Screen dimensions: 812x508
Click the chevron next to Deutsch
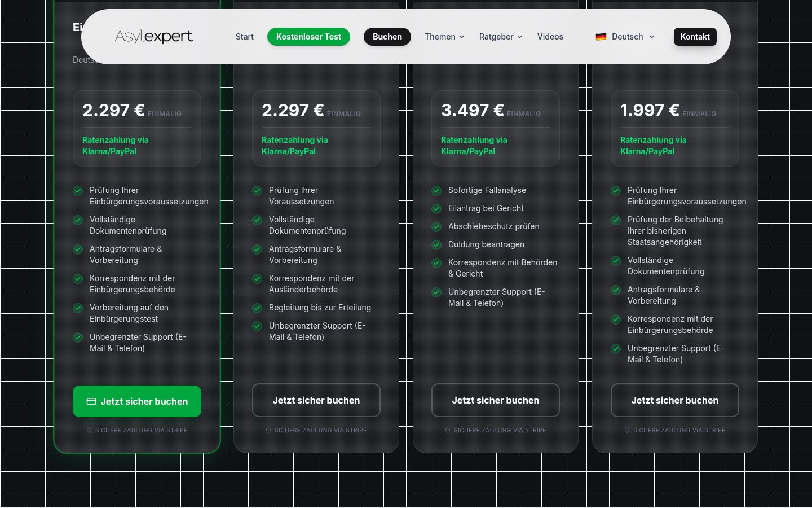tap(652, 37)
